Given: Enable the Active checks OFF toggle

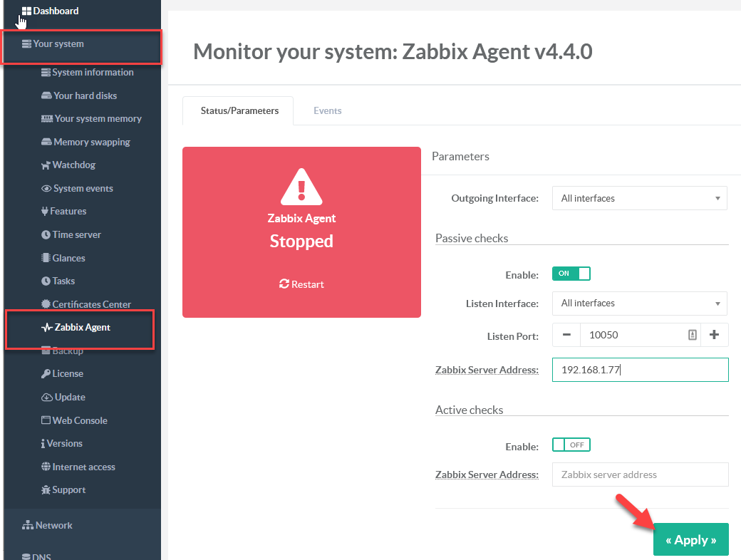Looking at the screenshot, I should click(571, 445).
